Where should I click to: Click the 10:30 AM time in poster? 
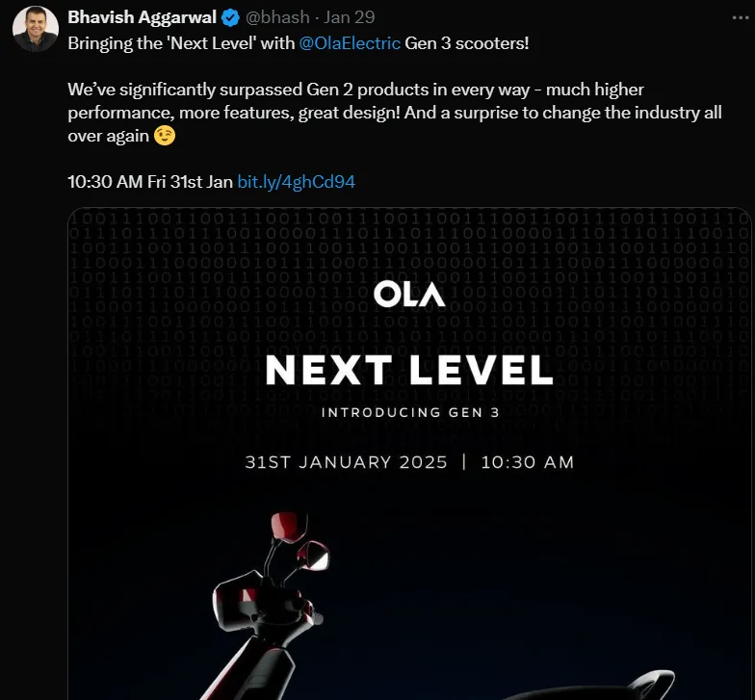coord(528,462)
